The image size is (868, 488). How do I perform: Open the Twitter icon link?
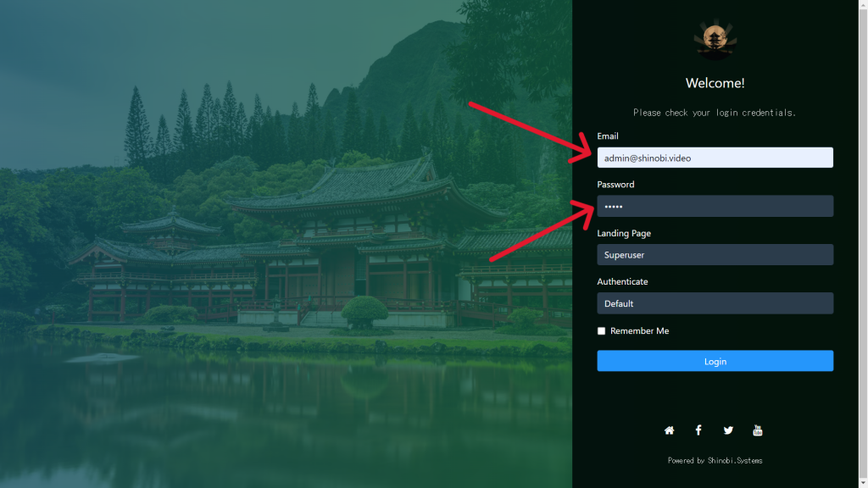tap(728, 430)
